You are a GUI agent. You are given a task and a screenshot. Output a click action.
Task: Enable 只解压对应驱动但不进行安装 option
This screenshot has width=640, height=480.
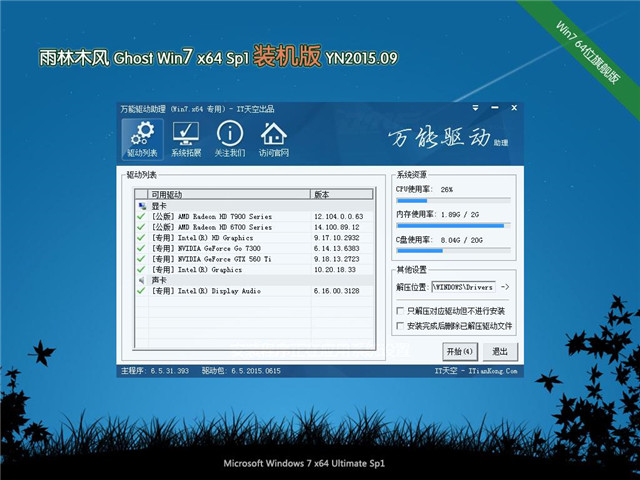[x=400, y=311]
